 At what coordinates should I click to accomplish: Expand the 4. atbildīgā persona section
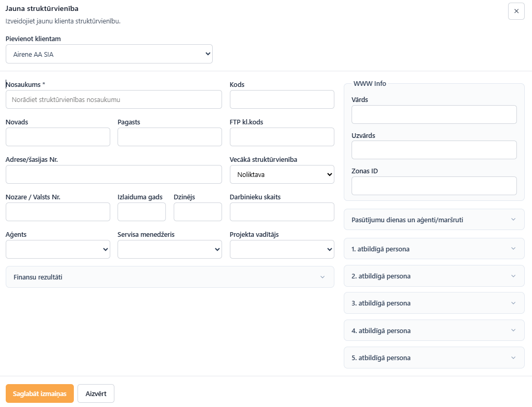(x=434, y=330)
